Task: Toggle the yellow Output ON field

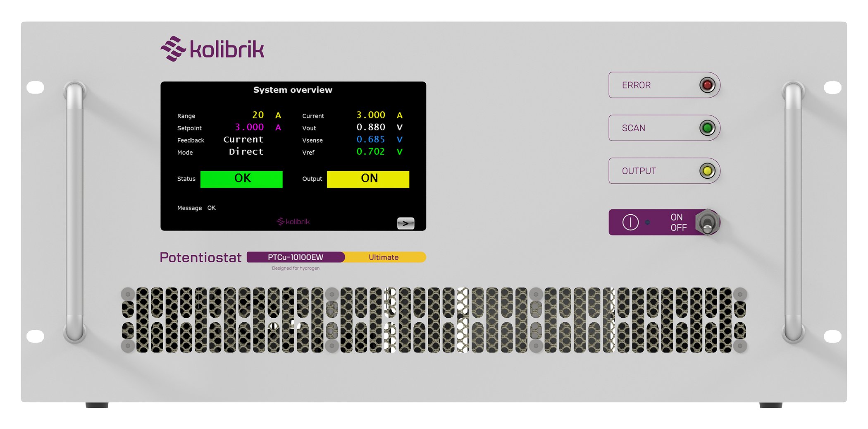Action: [x=368, y=179]
